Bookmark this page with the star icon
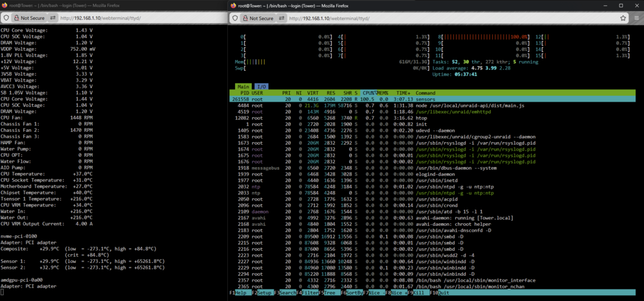Image resolution: width=644 pixels, height=301 pixels. pyautogui.click(x=623, y=19)
